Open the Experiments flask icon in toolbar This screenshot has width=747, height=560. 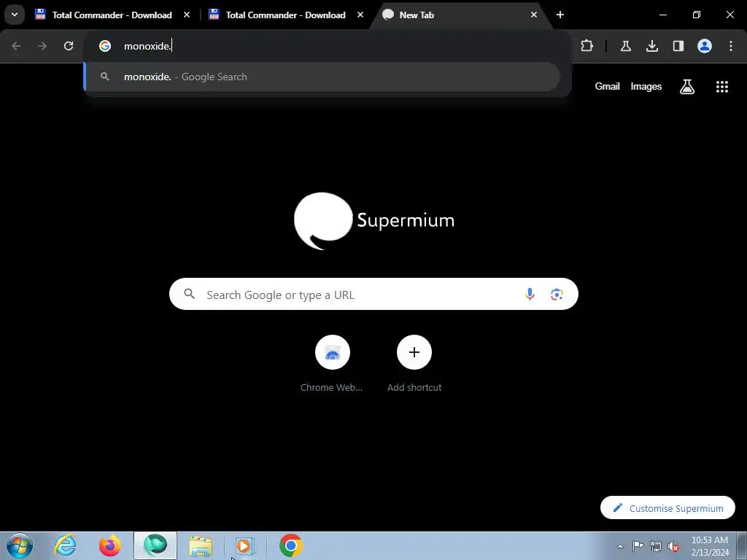pyautogui.click(x=625, y=46)
